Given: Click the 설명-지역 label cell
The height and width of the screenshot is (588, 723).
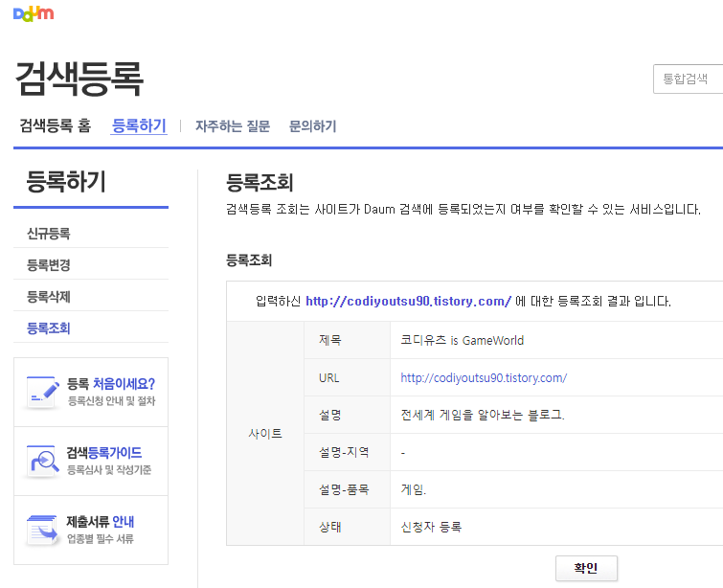Looking at the screenshot, I should [x=348, y=452].
